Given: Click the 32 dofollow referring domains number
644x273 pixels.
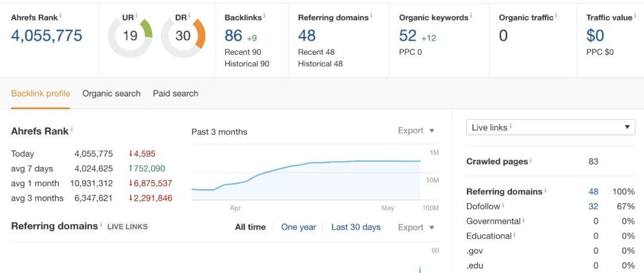Looking at the screenshot, I should tap(593, 206).
